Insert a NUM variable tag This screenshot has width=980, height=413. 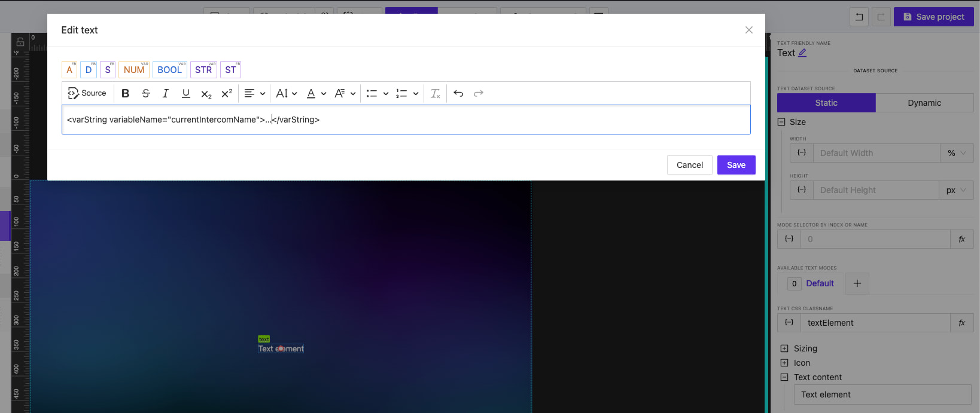click(134, 70)
